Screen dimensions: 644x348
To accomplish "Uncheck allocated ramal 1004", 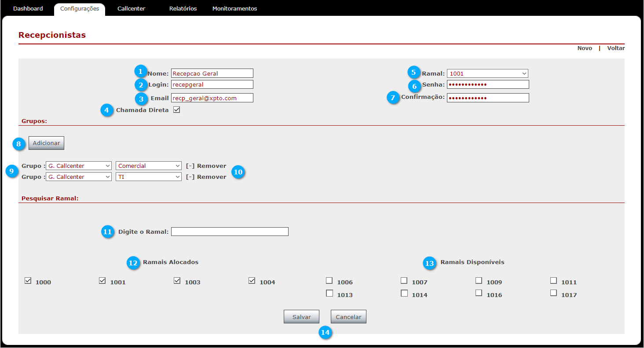I will pos(252,280).
